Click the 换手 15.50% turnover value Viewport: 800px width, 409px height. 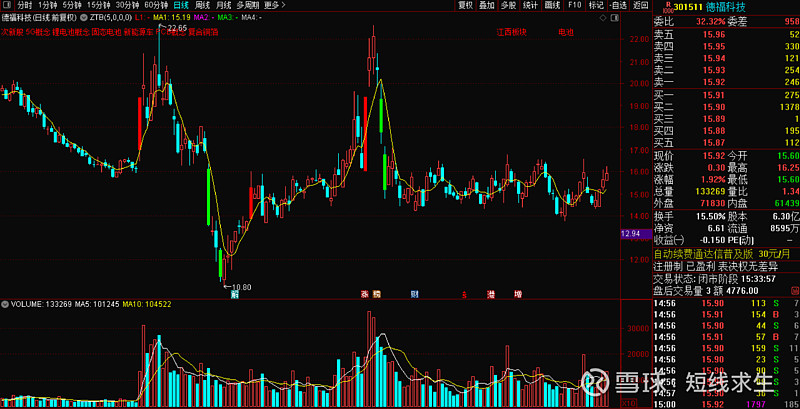[712, 216]
